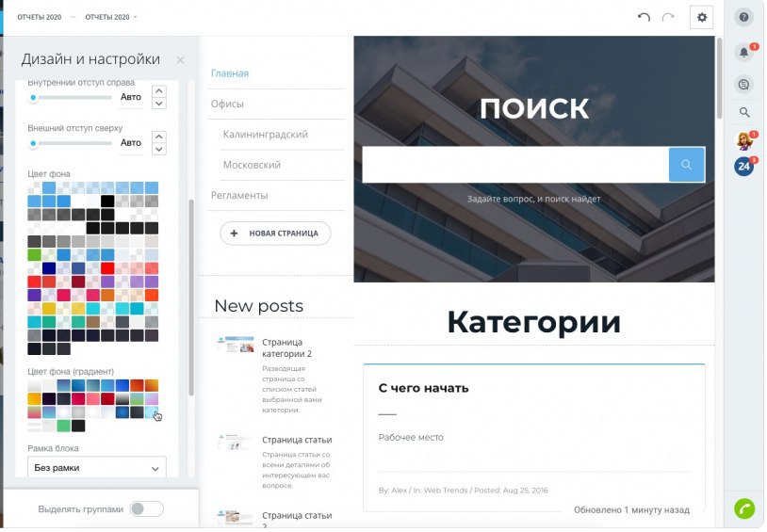
Task: Click the Категории heading
Action: (533, 322)
